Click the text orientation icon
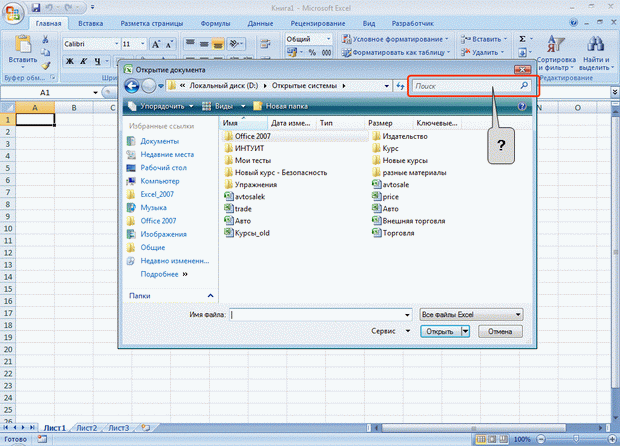Screen dimensions: 620x446 234,43
